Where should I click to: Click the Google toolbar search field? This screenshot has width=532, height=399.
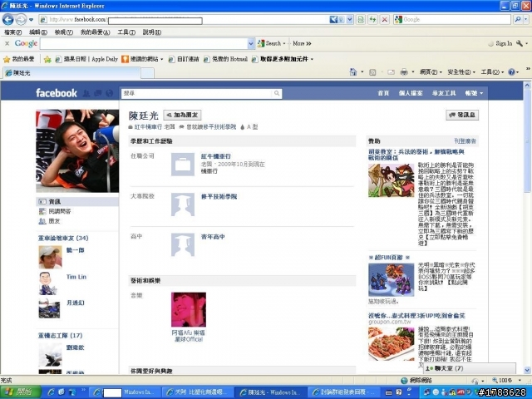click(x=144, y=43)
